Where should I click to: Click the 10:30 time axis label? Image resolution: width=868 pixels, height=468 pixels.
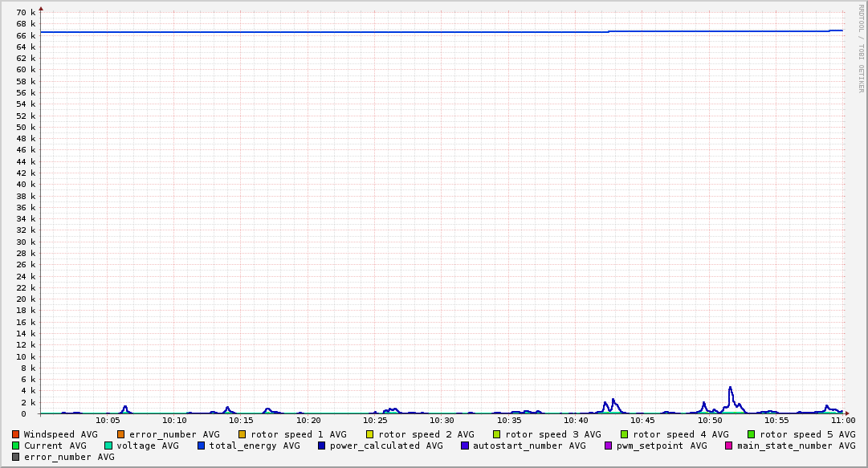pos(442,420)
